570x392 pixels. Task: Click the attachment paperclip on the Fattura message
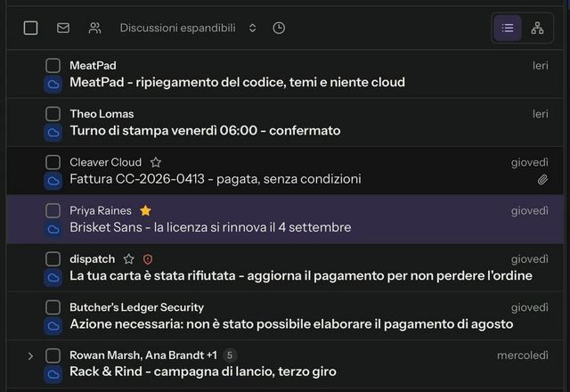click(x=542, y=180)
